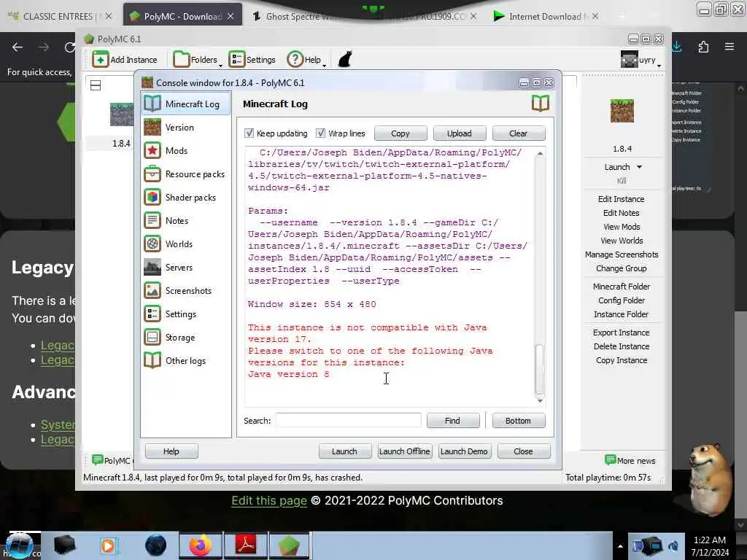Click the browser extensions puzzle icon
The width and height of the screenshot is (747, 560).
703,47
